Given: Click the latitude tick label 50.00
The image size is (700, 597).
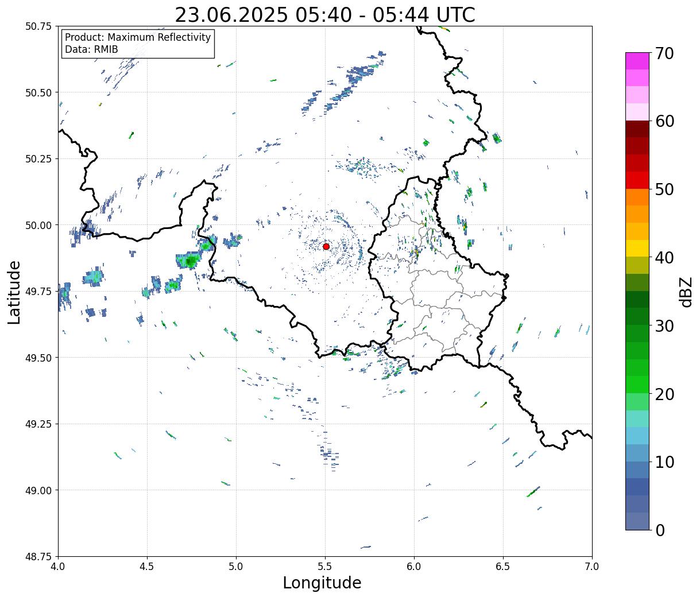Looking at the screenshot, I should coord(38,225).
